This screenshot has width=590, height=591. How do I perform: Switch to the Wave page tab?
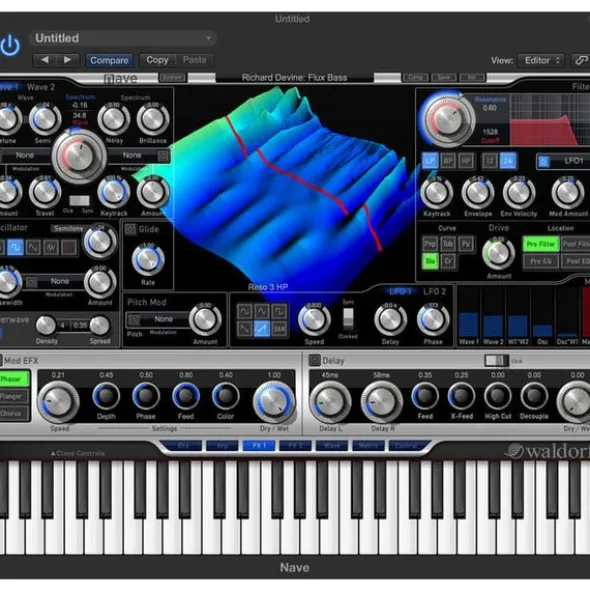332,446
